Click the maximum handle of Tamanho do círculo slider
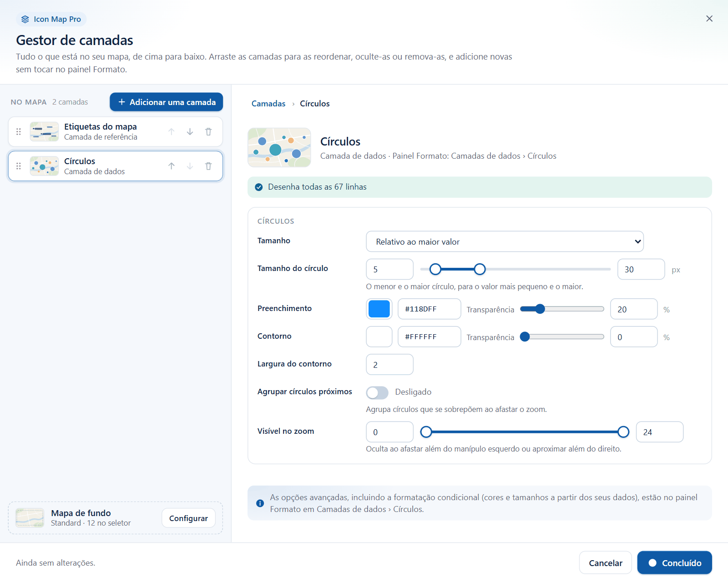The width and height of the screenshot is (728, 582). point(480,269)
